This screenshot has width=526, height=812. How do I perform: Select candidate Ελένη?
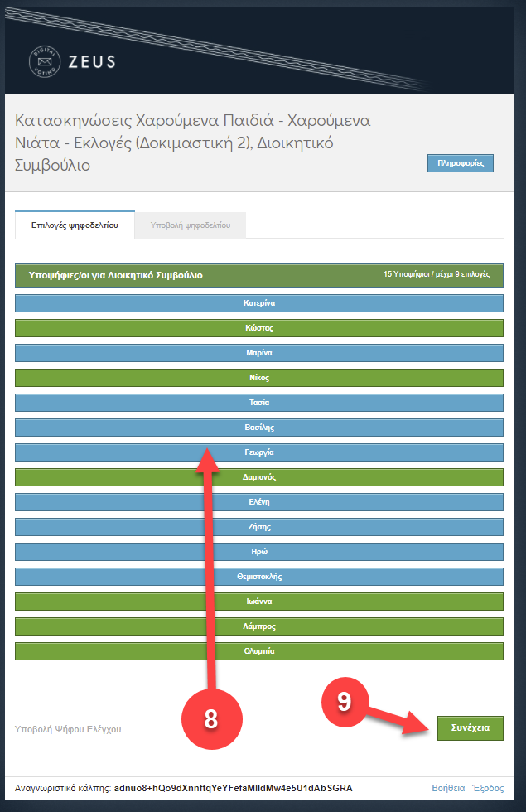259,502
